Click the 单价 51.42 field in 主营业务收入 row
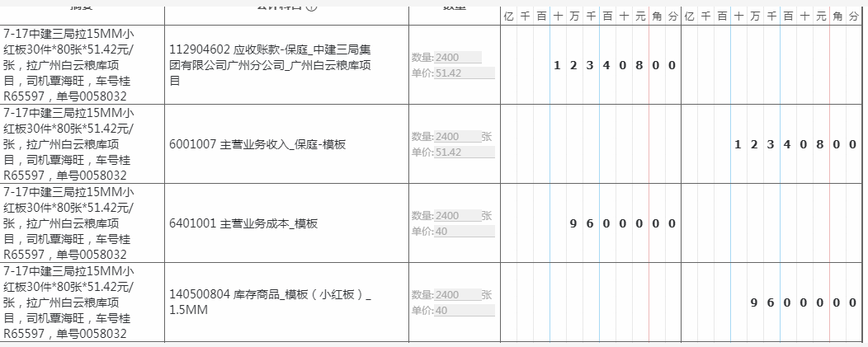 coord(465,152)
